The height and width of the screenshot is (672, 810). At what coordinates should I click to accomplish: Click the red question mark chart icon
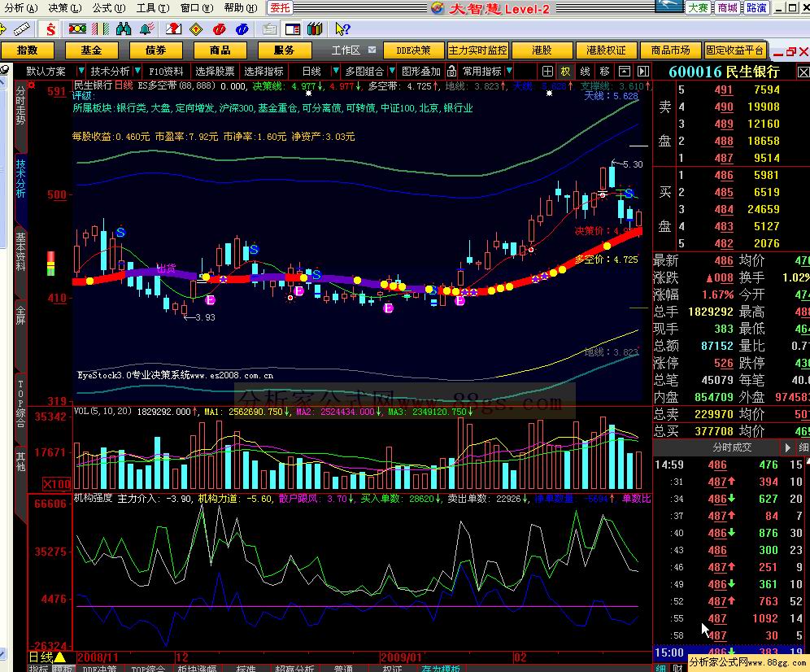click(173, 29)
